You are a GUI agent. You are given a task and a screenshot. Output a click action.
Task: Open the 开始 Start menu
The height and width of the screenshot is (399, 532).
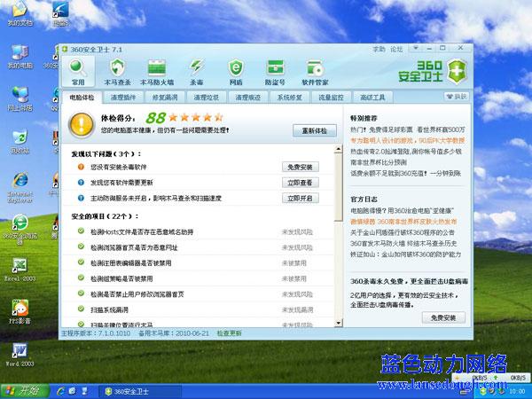25,391
